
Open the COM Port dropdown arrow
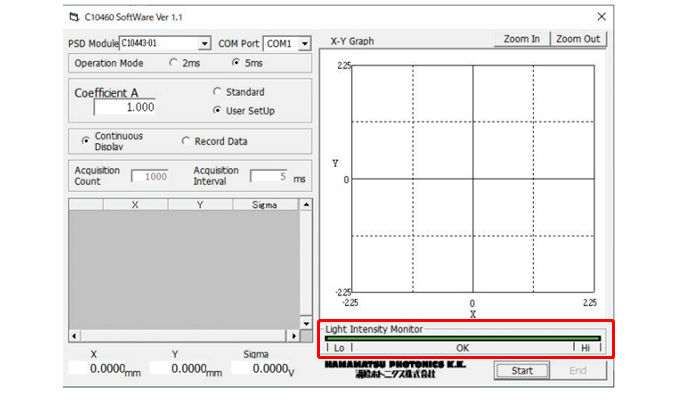pos(305,44)
